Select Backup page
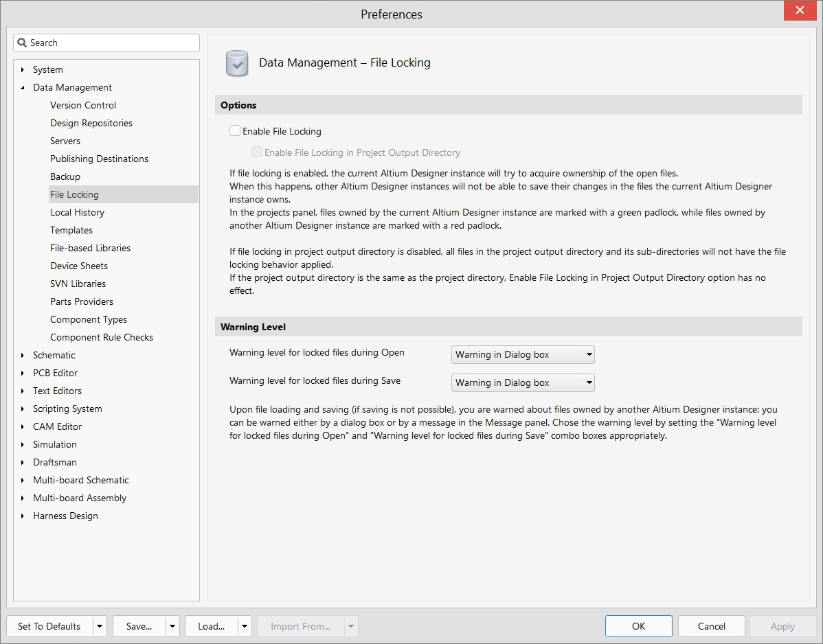The height and width of the screenshot is (644, 823). (65, 176)
